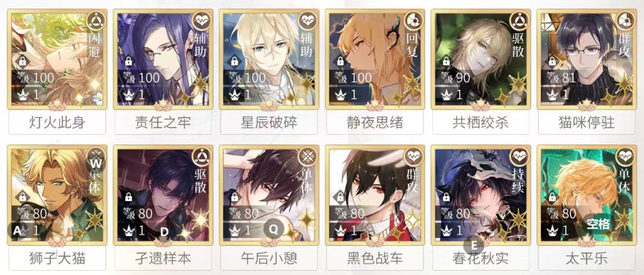This screenshot has height=275, width=644.
Task: Click the crown rank icon on 孑遗样本
Action: point(129,230)
